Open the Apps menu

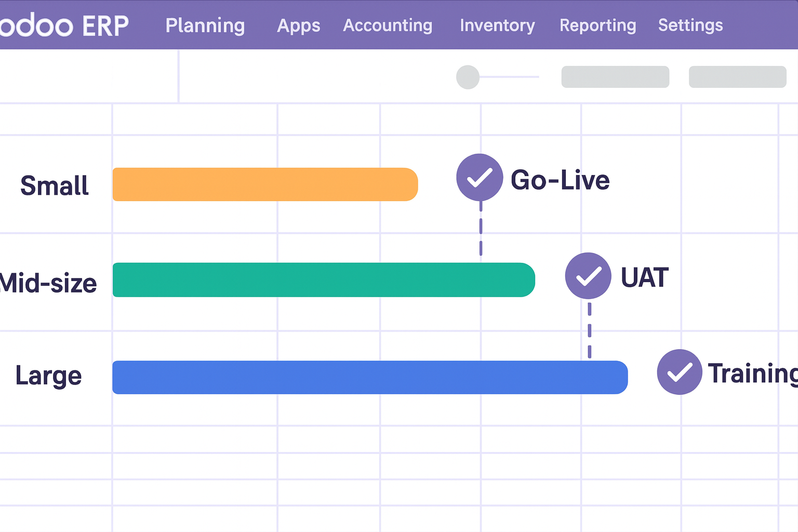tap(299, 25)
